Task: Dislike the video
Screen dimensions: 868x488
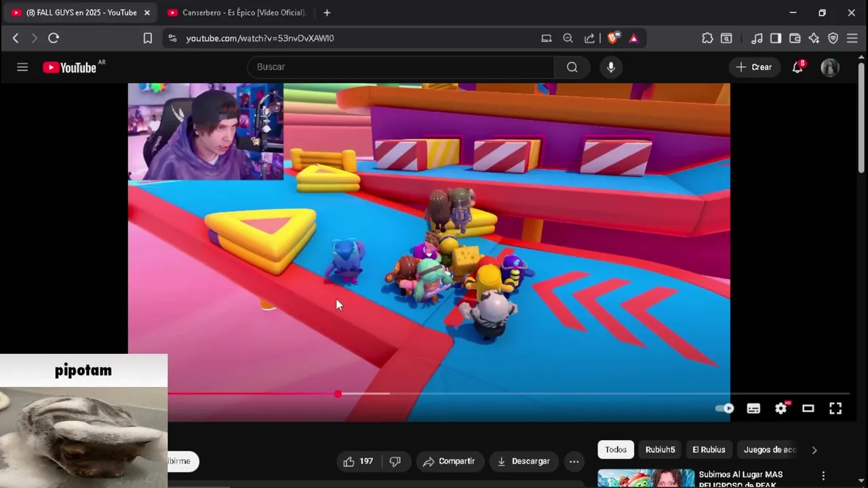Action: (x=395, y=461)
